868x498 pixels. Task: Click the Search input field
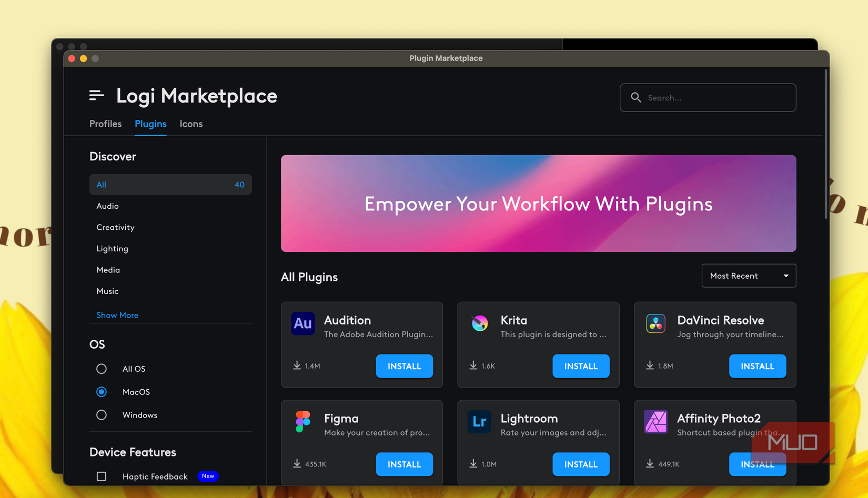coord(708,97)
